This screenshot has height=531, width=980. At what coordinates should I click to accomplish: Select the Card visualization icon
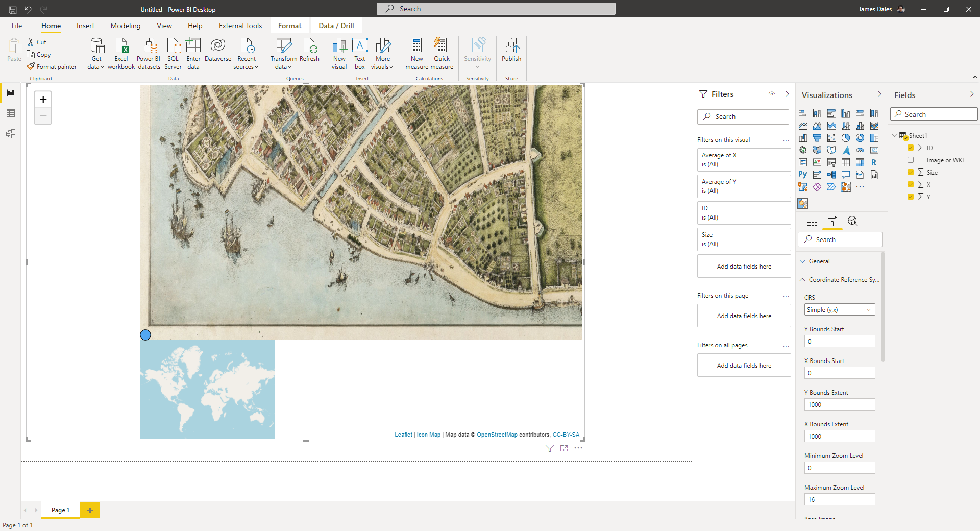click(874, 150)
